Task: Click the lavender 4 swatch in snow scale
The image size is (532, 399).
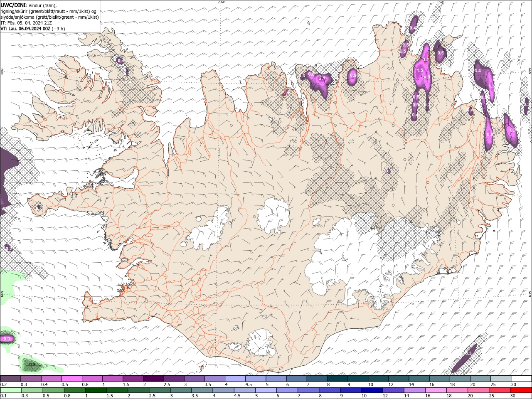Action: 235,379
